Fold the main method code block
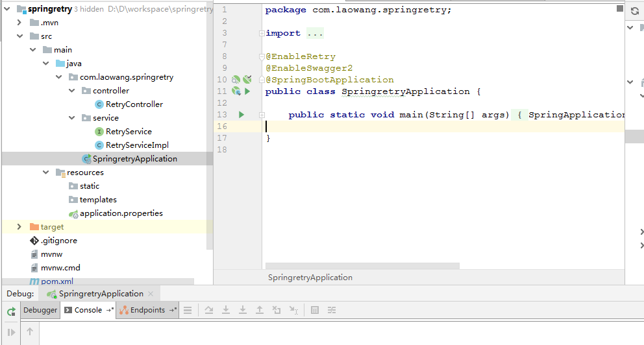Viewport: 644px width, 345px height. 262,115
